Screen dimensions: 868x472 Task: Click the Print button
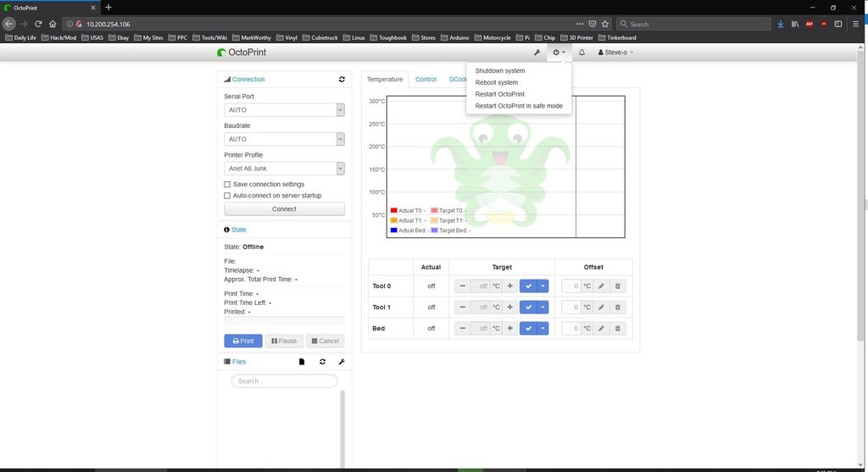243,341
